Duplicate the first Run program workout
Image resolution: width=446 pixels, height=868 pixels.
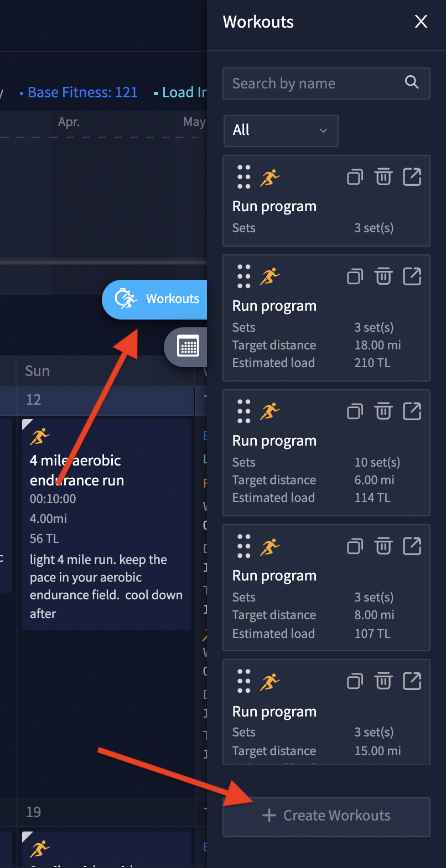coord(355,177)
